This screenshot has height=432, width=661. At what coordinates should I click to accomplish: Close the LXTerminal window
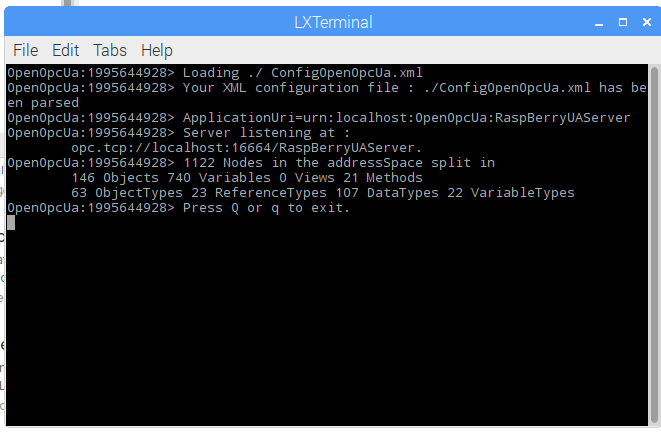click(647, 22)
